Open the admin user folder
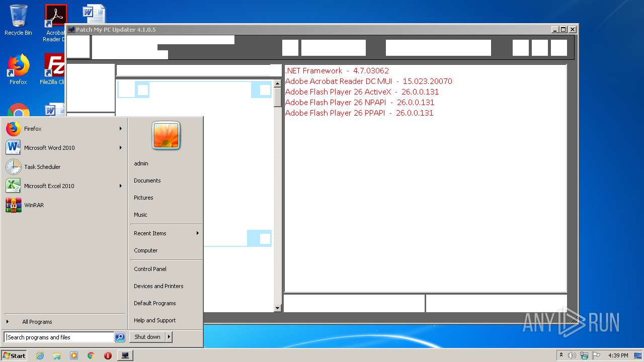This screenshot has height=362, width=644. coord(141,163)
